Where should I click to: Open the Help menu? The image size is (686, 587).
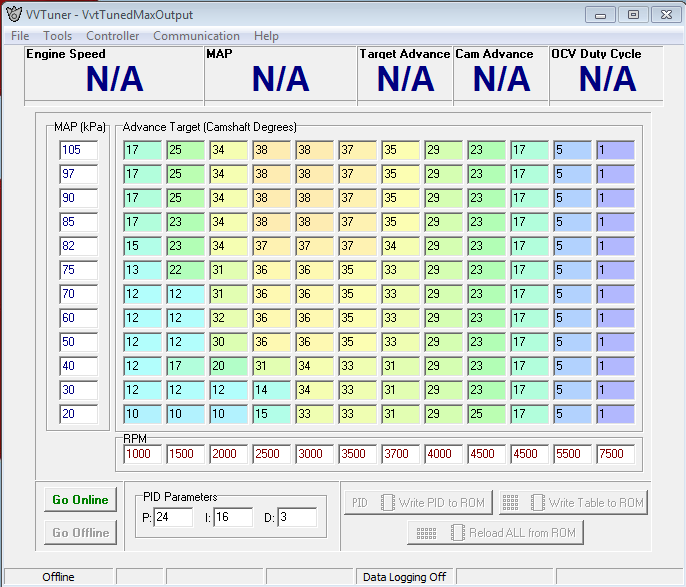(266, 36)
